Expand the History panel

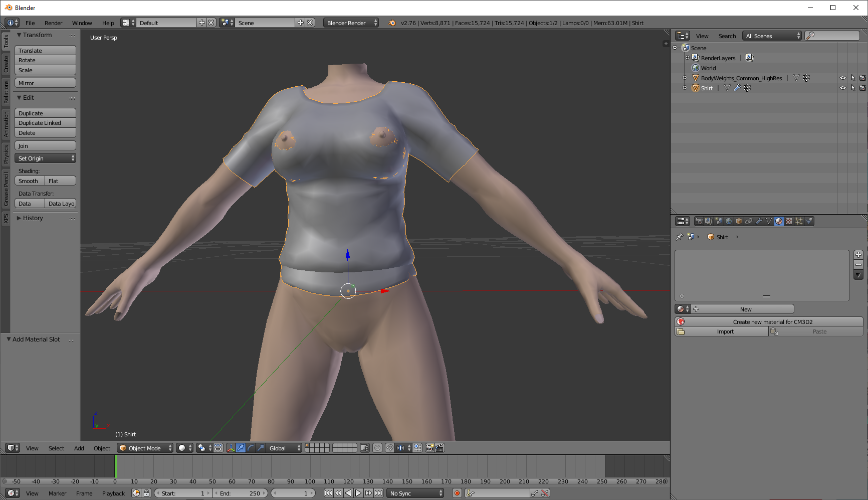[x=33, y=218]
